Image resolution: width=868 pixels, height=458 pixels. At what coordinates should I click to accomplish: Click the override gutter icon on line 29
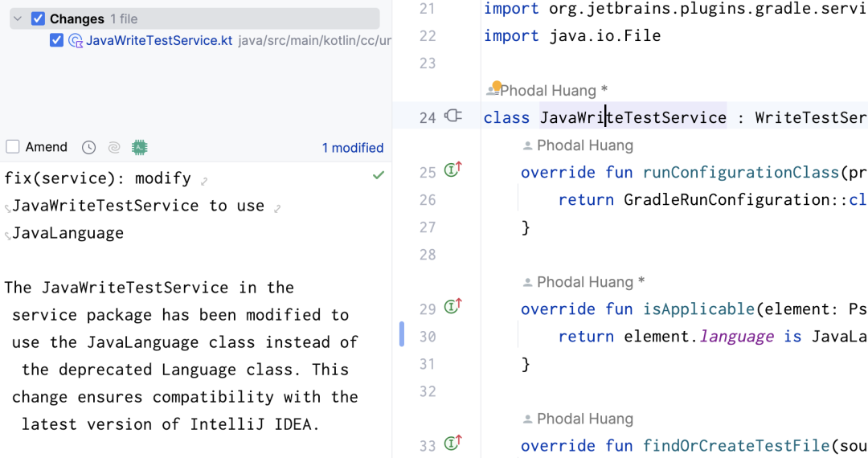pos(452,306)
